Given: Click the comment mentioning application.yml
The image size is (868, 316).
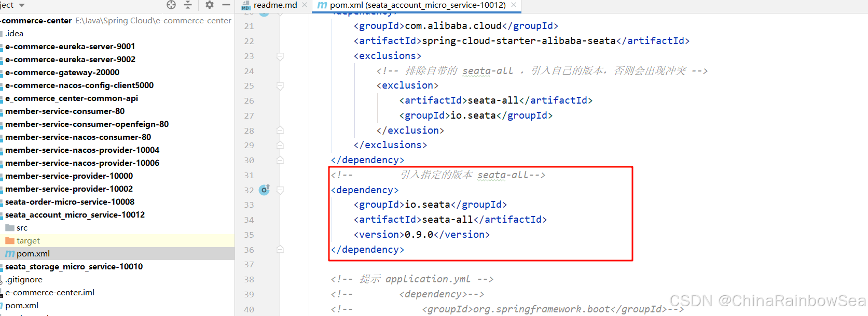Looking at the screenshot, I should 412,279.
